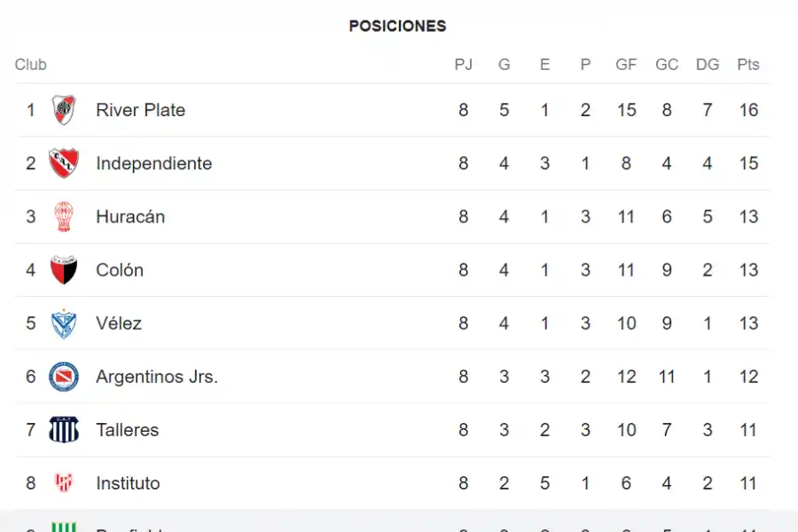Screen dimensions: 798x532
Task: Open the Independiente team link
Action: pos(153,163)
